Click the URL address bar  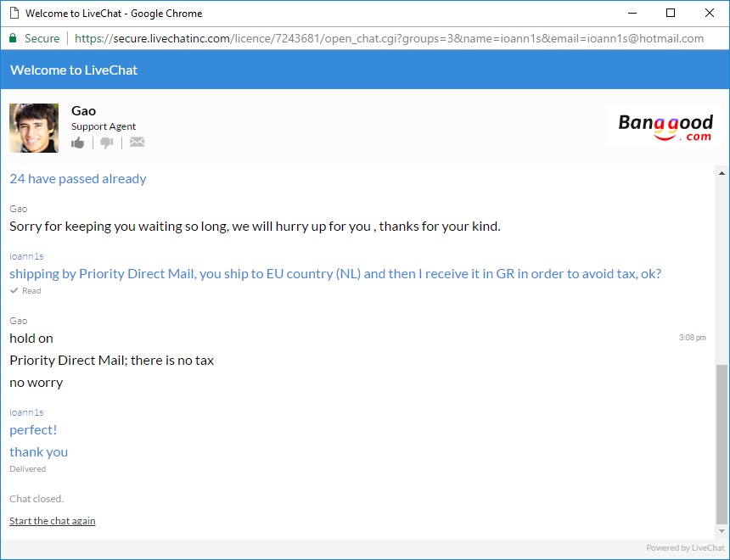coord(389,38)
